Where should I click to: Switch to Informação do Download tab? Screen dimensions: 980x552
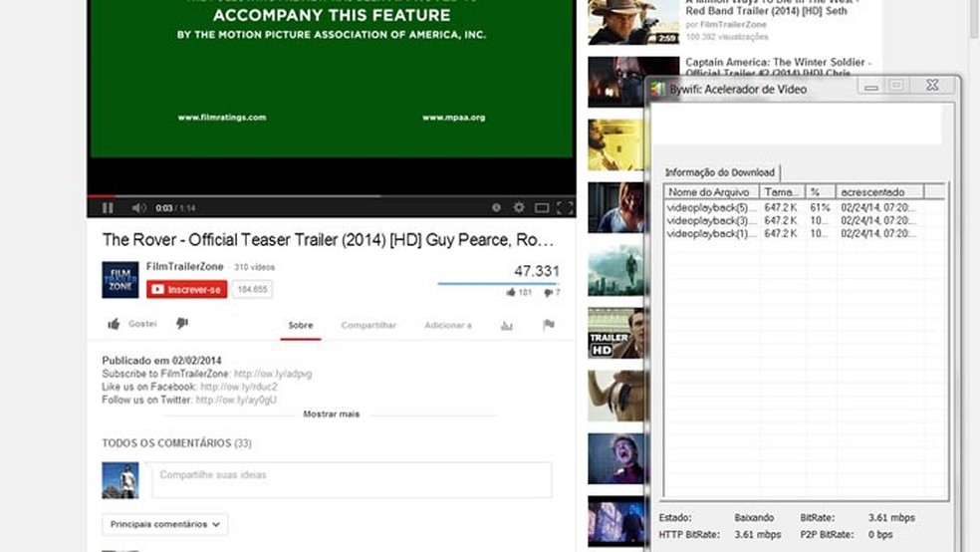coord(719,172)
